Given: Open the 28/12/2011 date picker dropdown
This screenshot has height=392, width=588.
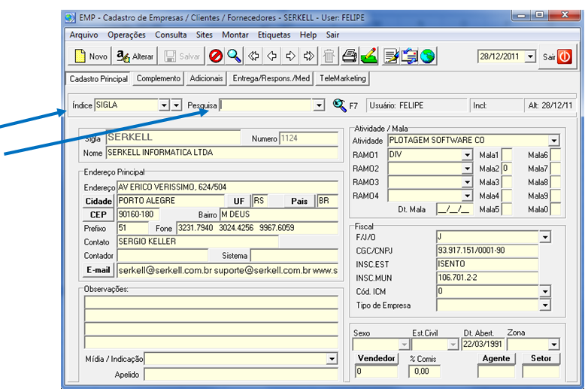Looking at the screenshot, I should (530, 56).
